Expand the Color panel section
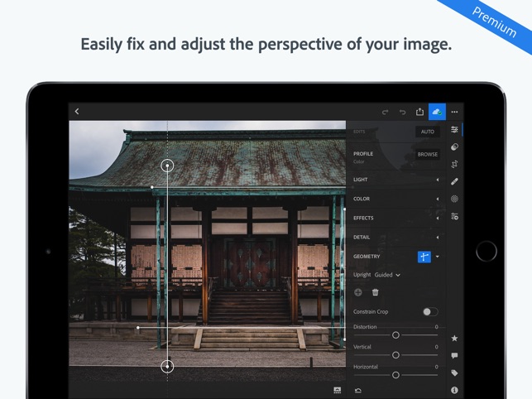The width and height of the screenshot is (532, 399). (x=394, y=199)
